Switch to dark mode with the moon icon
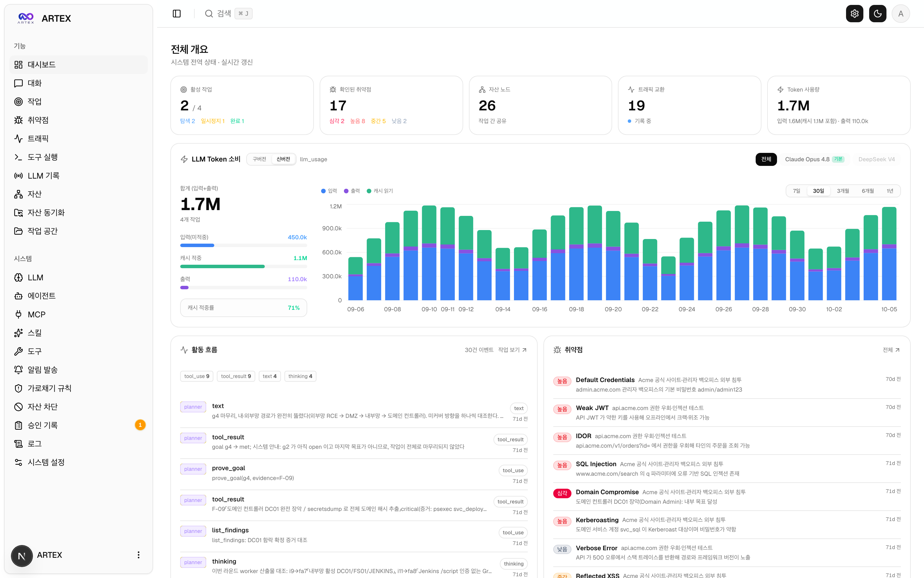 click(878, 14)
